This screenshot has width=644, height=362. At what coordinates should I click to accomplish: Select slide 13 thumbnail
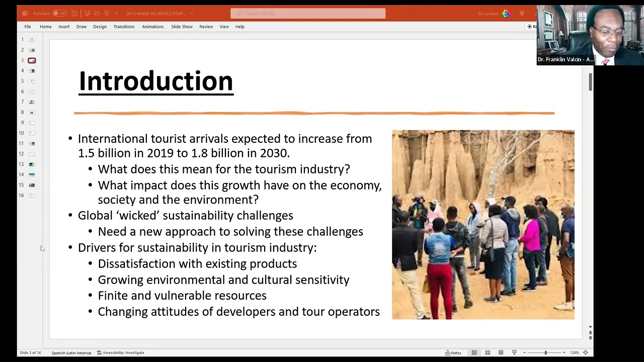coord(32,164)
